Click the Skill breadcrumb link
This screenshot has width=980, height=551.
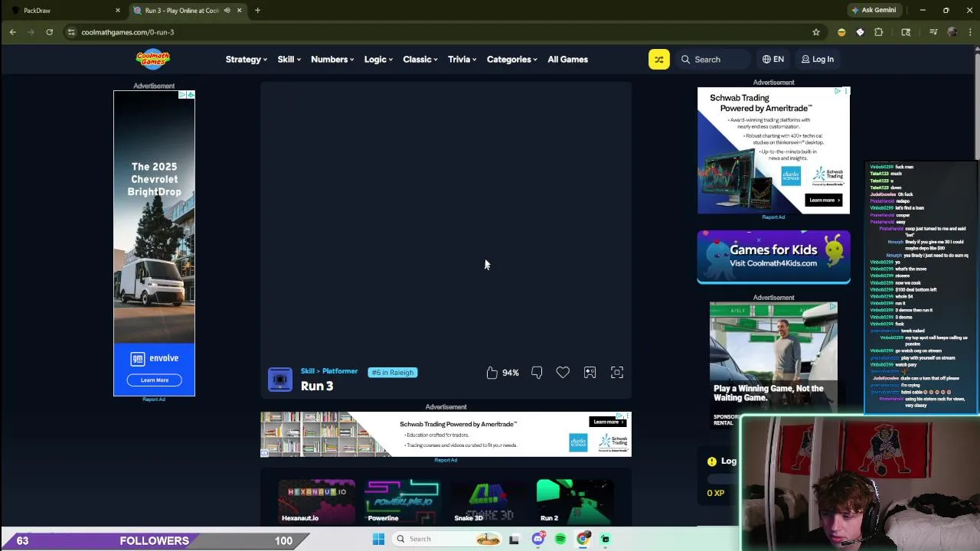click(308, 371)
